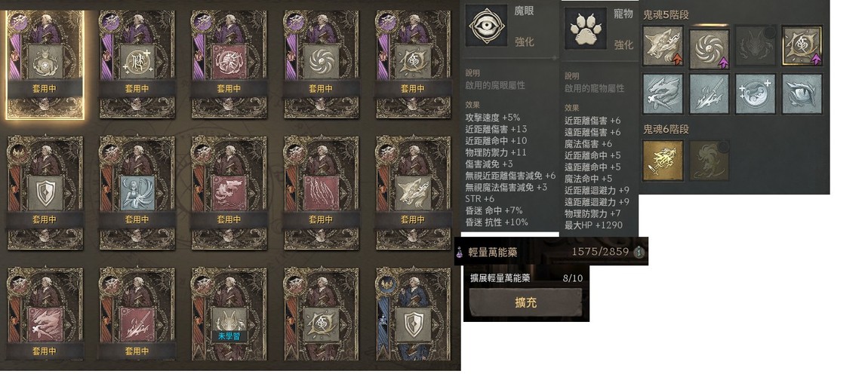Click the 擴充 button
868x377 pixels.
pyautogui.click(x=525, y=303)
